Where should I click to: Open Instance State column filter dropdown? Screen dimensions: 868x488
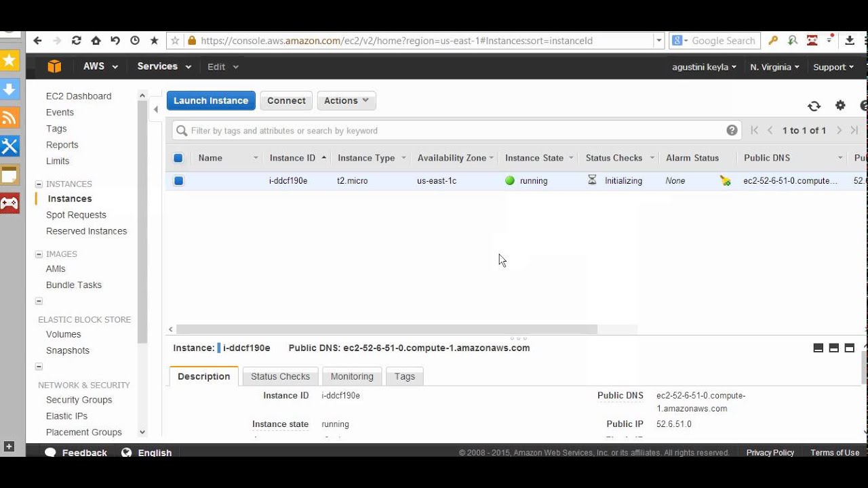pyautogui.click(x=570, y=158)
